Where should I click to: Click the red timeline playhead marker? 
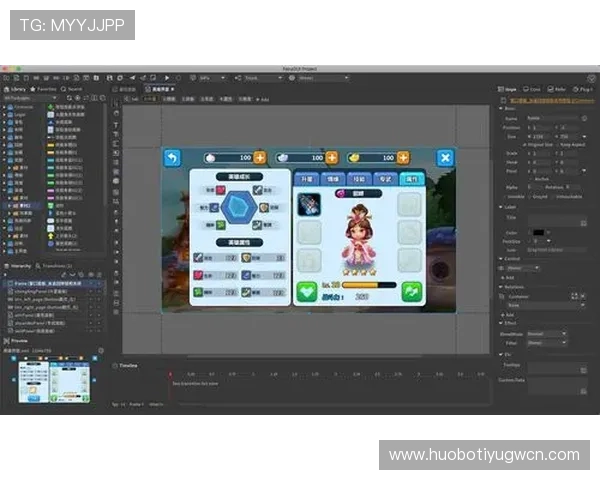pos(170,374)
